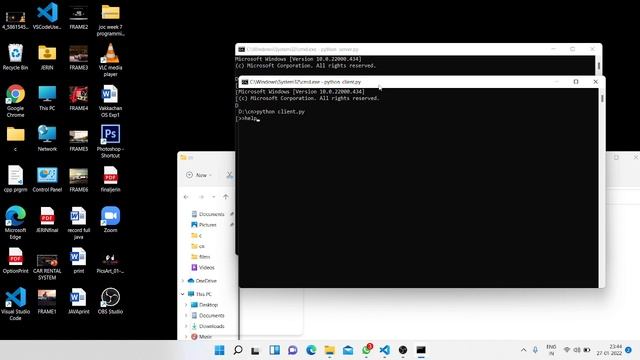Show hidden system tray icons
This screenshot has height=360, width=640.
[523, 350]
